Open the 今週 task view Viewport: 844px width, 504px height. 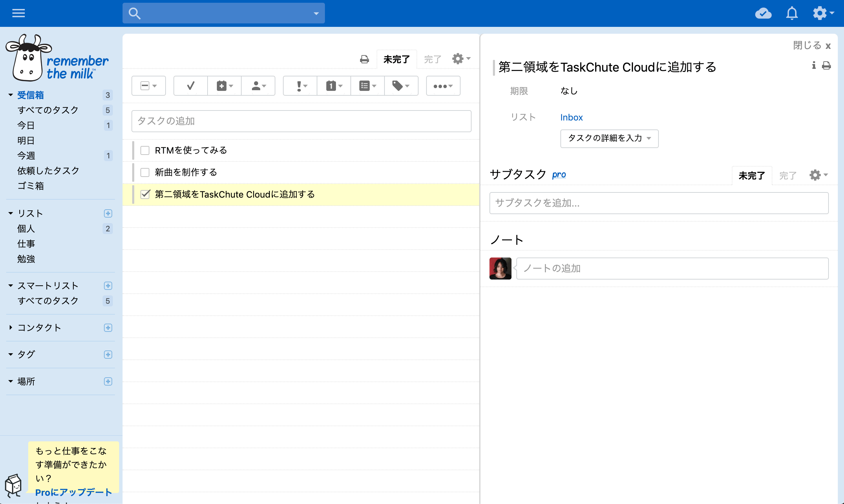click(x=26, y=156)
